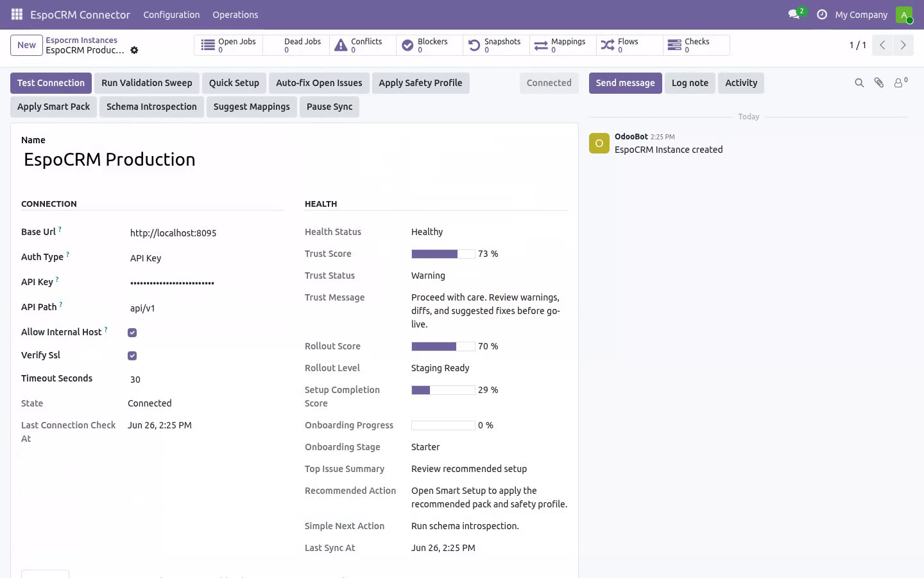Image resolution: width=924 pixels, height=578 pixels.
Task: Open the Snapshots undo-arrow stat button
Action: [496, 45]
